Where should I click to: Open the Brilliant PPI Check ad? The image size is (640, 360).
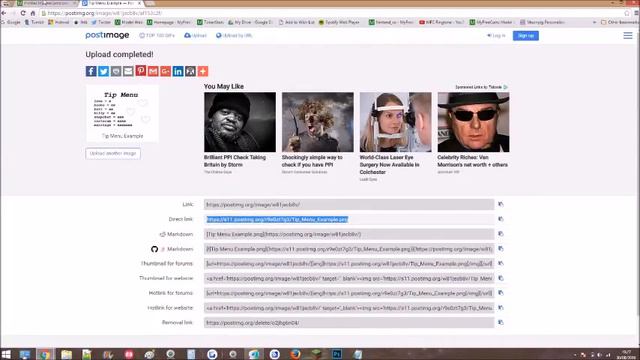(x=240, y=133)
